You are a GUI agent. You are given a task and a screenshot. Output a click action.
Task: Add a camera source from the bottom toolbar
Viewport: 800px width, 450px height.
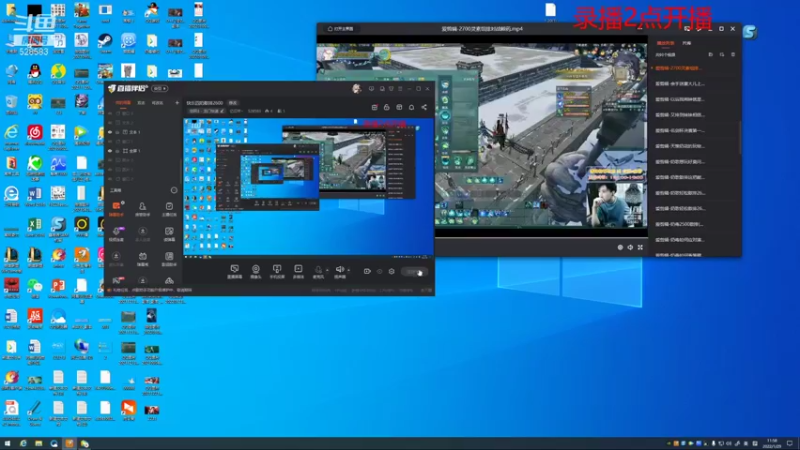pos(256,269)
